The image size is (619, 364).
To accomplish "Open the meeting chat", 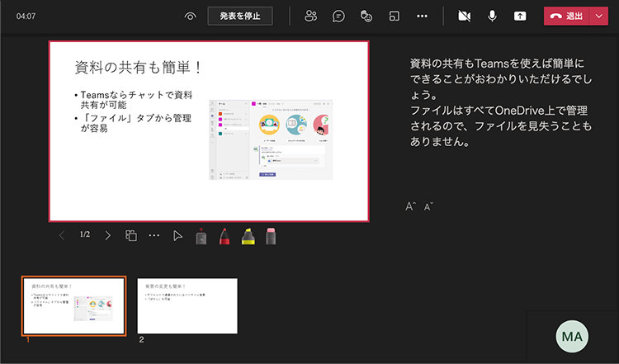I will click(x=338, y=17).
